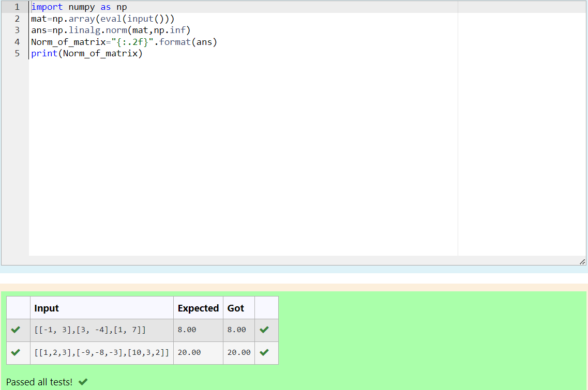Click the trailing checkmark after Got value 20.00
The image size is (588, 390).
point(266,352)
